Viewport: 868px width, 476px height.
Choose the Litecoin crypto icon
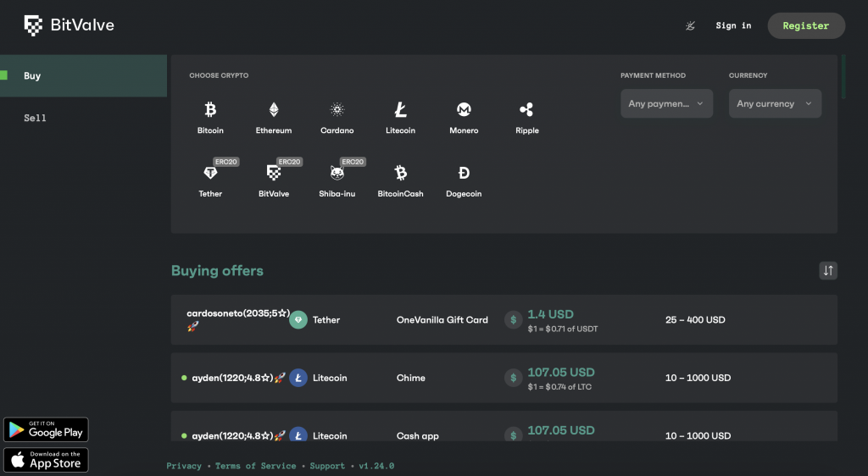400,109
